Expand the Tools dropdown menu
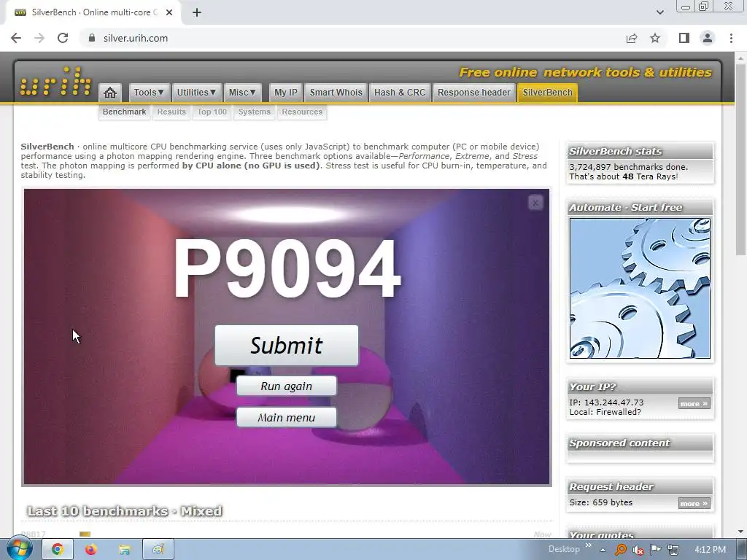The width and height of the screenshot is (747, 560). (x=149, y=93)
